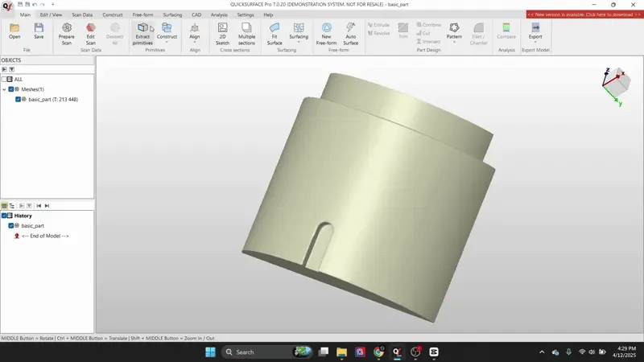Create a New Free-form surface
The image size is (644, 362).
click(326, 31)
